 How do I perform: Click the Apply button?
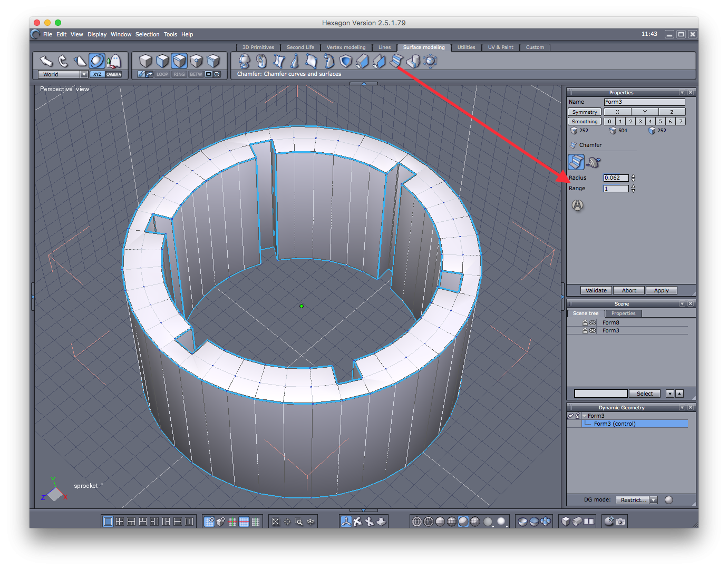[x=661, y=290]
